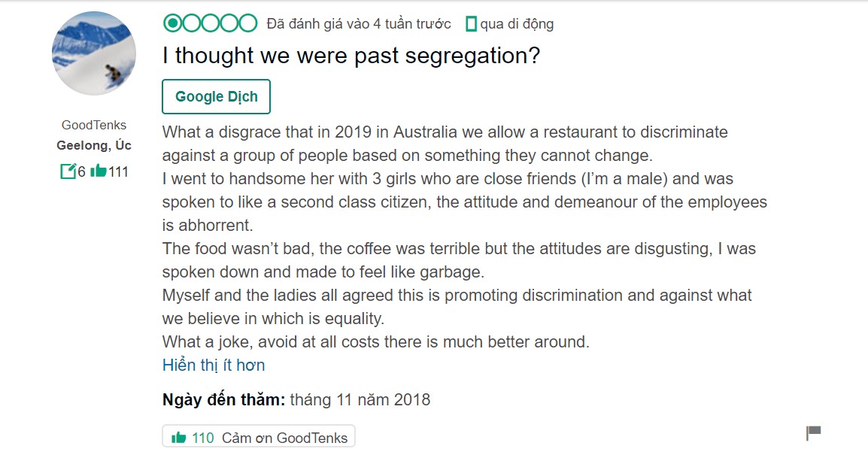This screenshot has height=461, width=868.
Task: Click the snowboarder avatar picture
Action: pyautogui.click(x=94, y=53)
